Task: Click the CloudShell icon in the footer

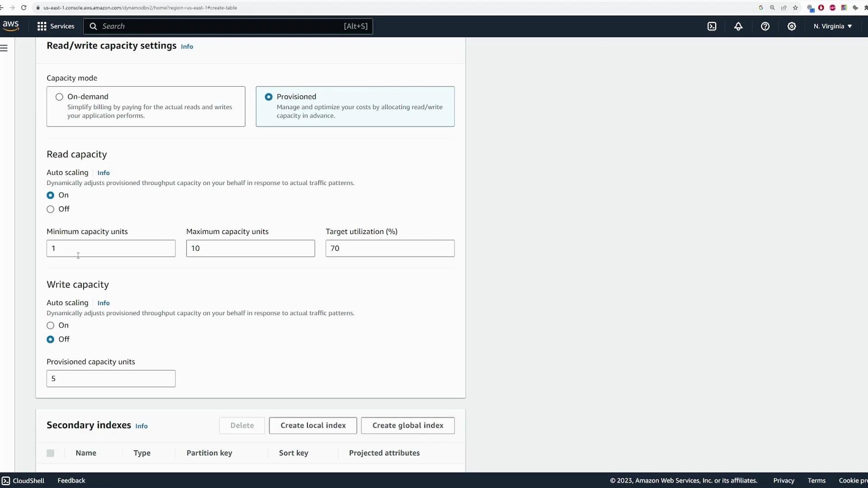Action: [5, 480]
